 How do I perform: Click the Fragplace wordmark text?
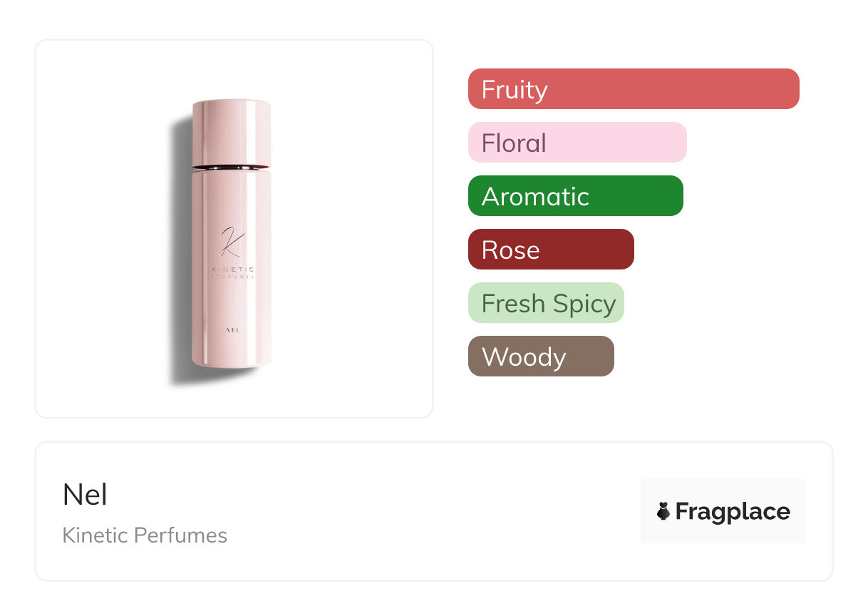(733, 511)
